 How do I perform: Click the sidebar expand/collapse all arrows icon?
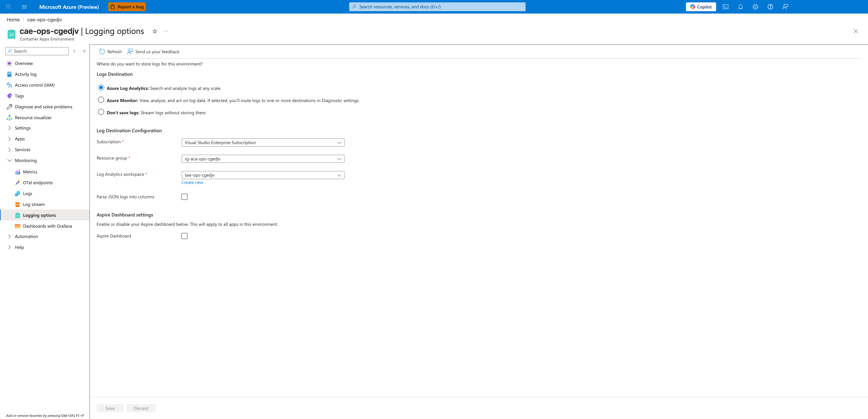74,51
